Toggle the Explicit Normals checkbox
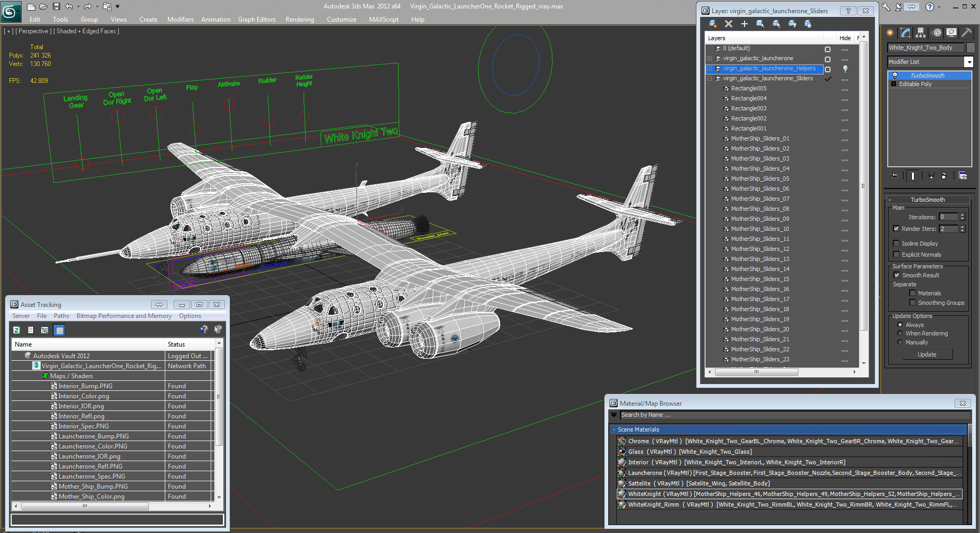 click(x=897, y=255)
